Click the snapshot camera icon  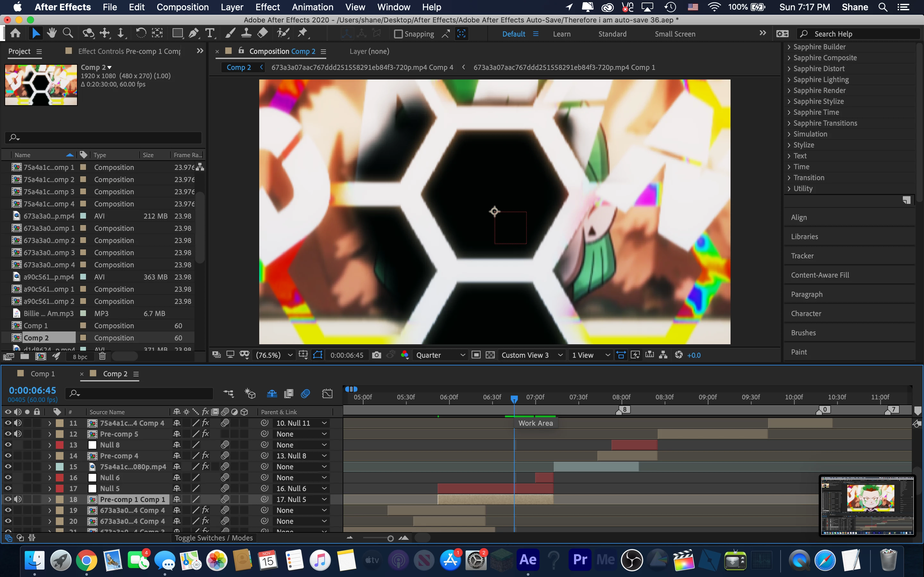point(376,355)
